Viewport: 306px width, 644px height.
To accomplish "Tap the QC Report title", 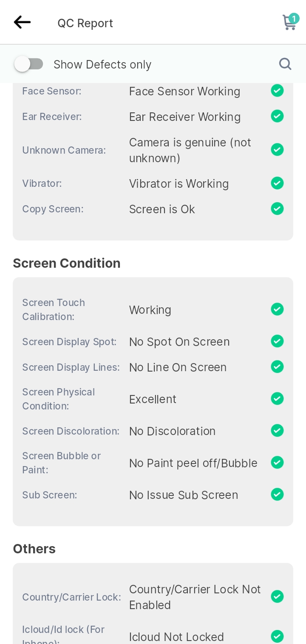I will pyautogui.click(x=85, y=23).
